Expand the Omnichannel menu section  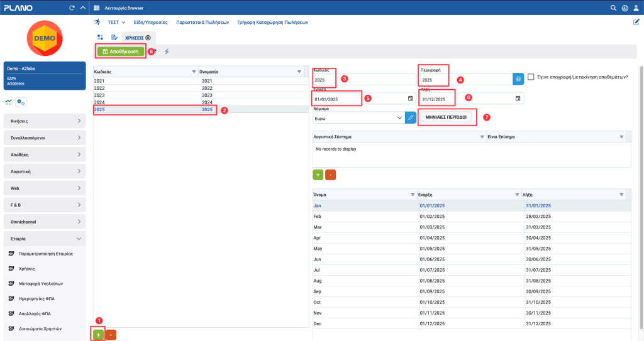(45, 222)
